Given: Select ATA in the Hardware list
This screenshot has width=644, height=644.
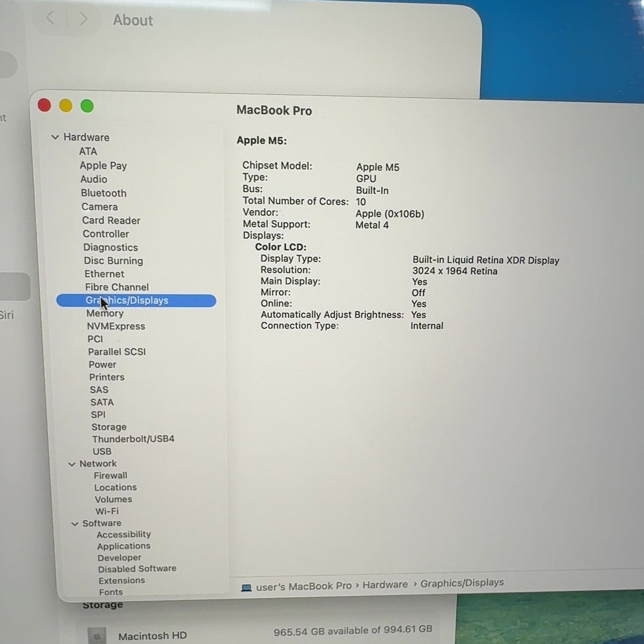Looking at the screenshot, I should (x=88, y=151).
